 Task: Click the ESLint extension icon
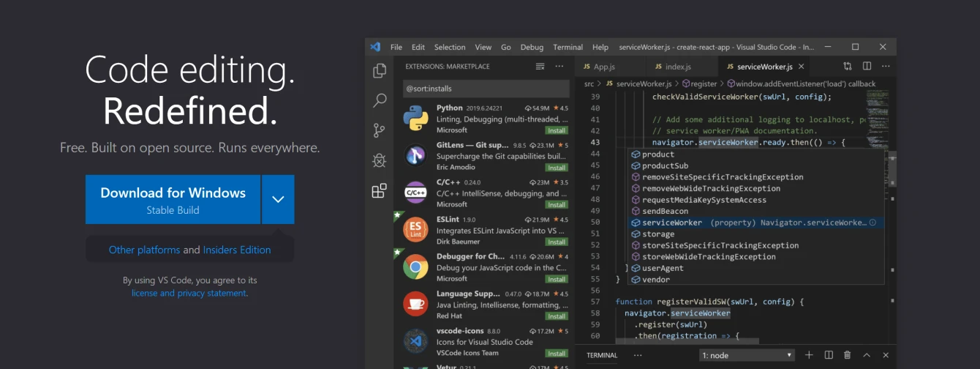click(415, 229)
